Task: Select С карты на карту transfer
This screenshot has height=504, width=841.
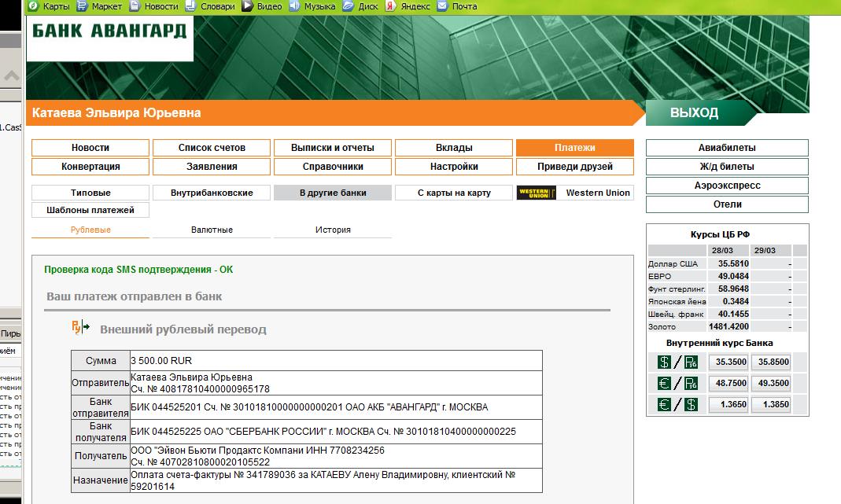Action: coord(454,193)
